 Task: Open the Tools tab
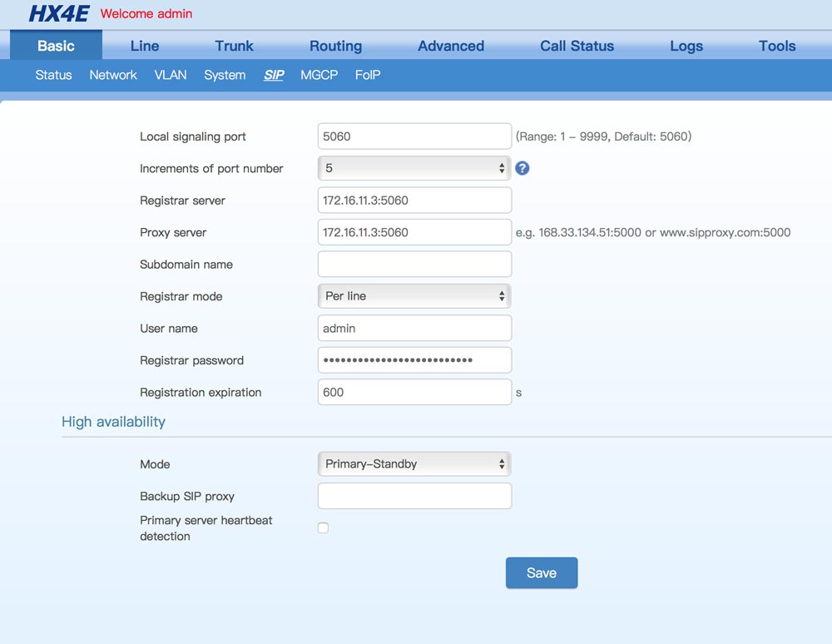click(x=777, y=46)
